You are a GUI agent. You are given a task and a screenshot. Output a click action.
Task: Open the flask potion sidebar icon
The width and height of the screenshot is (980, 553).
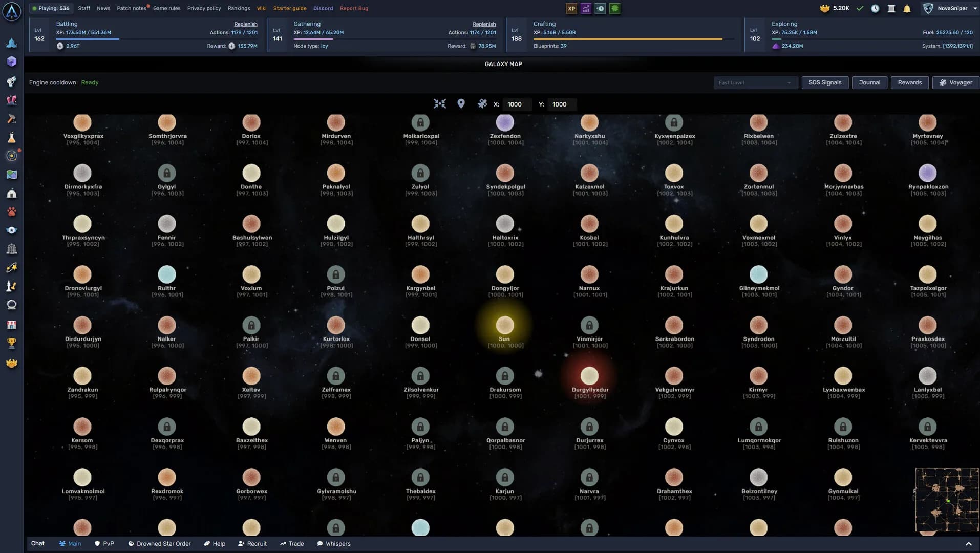11,137
